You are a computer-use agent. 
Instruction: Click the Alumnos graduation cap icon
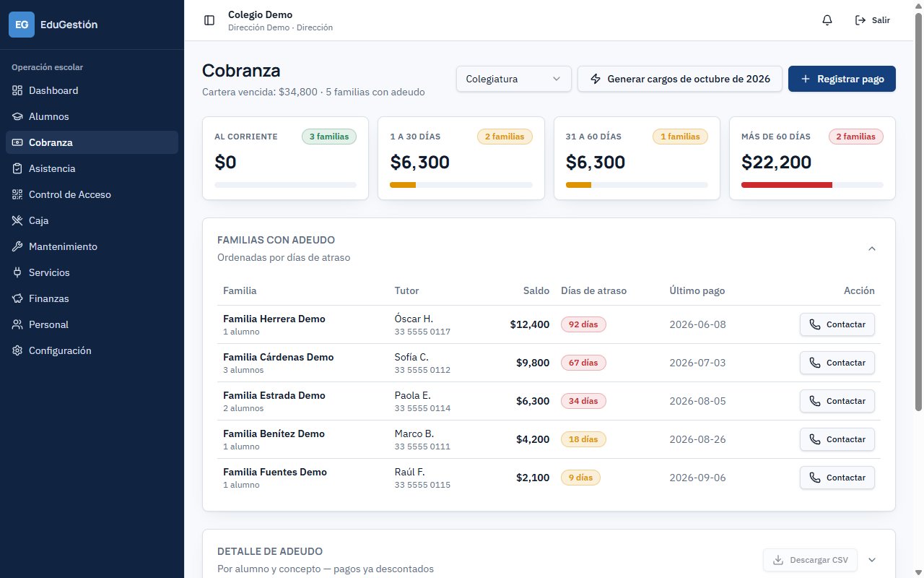coord(17,116)
